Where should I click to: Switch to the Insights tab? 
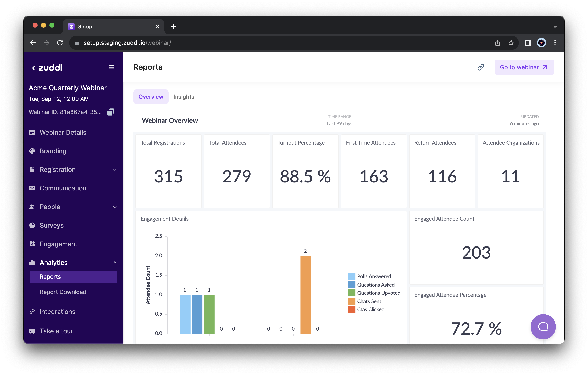[x=184, y=97]
